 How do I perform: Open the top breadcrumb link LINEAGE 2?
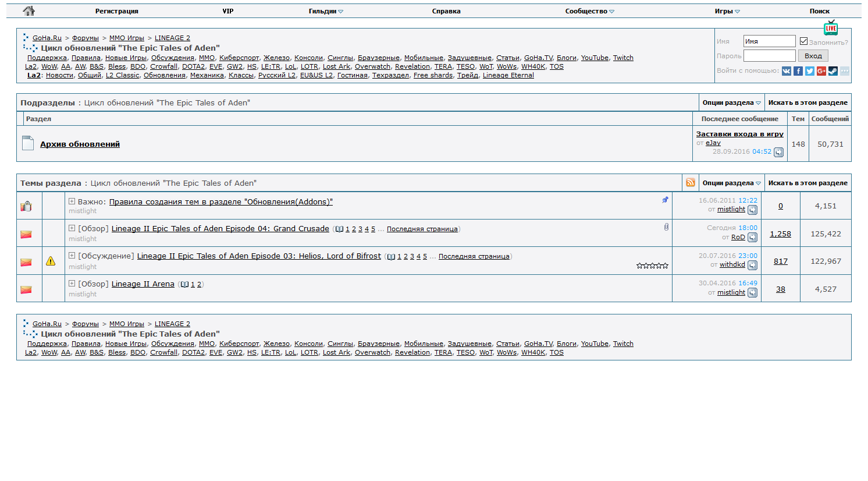click(x=172, y=38)
